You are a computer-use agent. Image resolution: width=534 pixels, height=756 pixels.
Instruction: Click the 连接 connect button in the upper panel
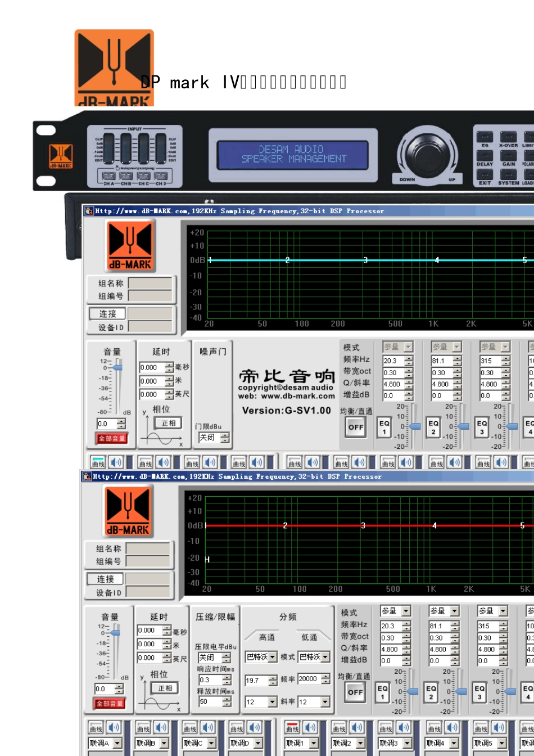(107, 314)
